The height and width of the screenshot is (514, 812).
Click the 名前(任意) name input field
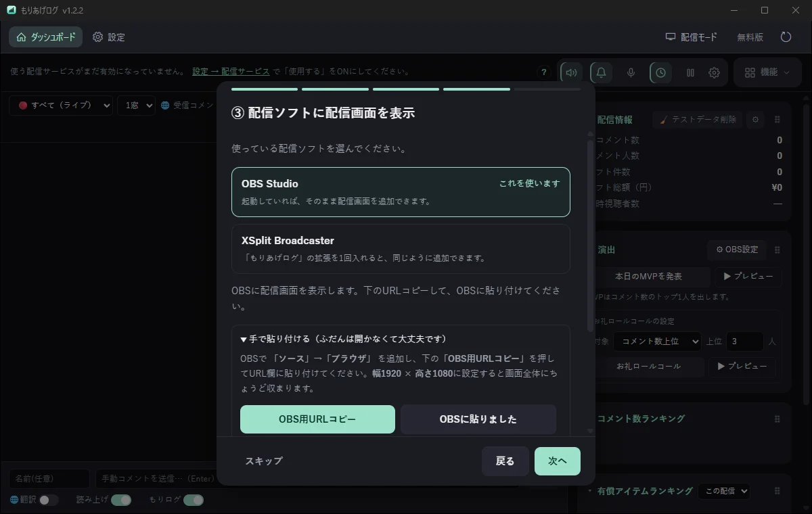[x=49, y=479]
